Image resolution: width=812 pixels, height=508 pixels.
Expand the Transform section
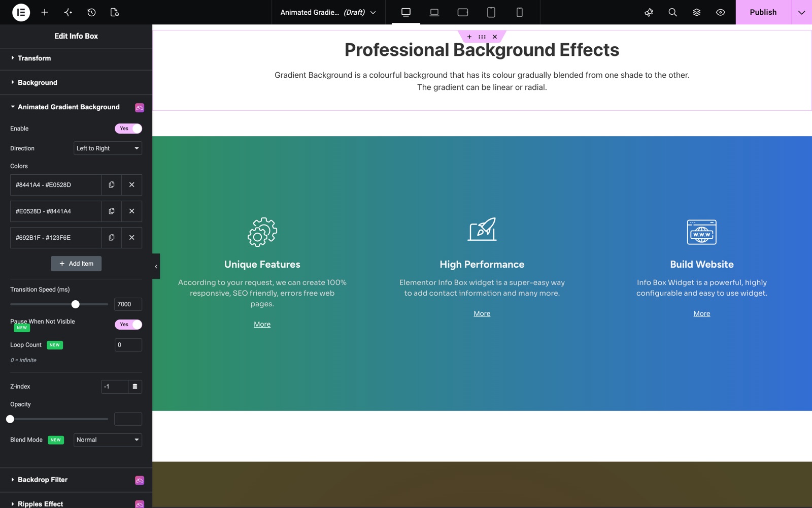(76, 58)
